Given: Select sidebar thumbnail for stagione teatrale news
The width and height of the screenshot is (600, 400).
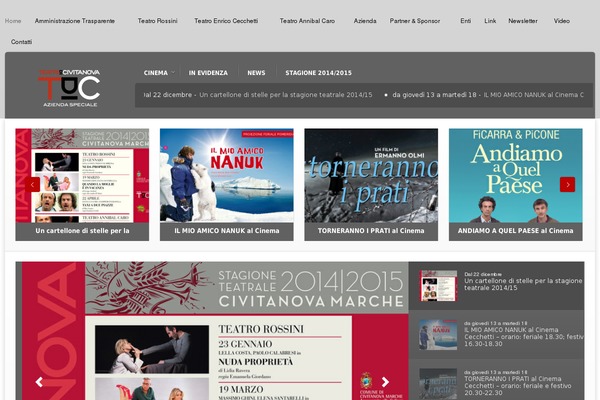Looking at the screenshot, I should click(438, 286).
